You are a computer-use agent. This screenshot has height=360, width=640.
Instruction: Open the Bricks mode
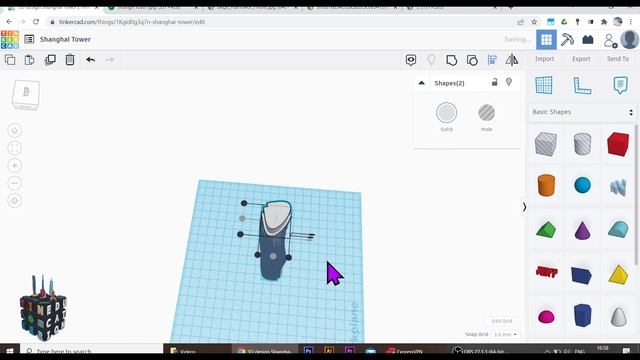coord(588,40)
